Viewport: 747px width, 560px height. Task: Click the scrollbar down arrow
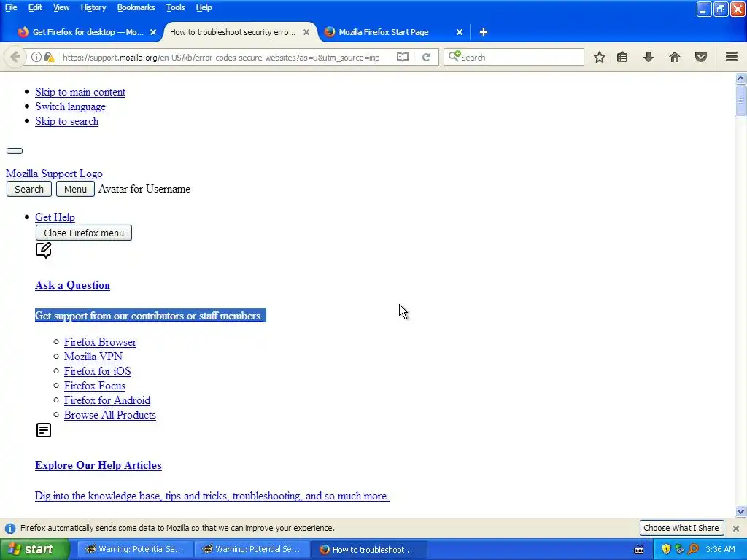tap(740, 512)
